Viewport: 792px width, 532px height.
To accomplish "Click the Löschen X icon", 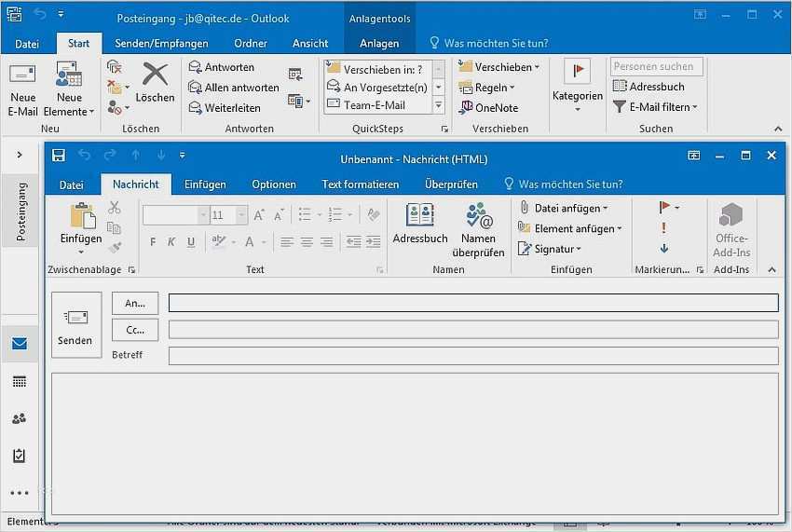I will tap(155, 74).
